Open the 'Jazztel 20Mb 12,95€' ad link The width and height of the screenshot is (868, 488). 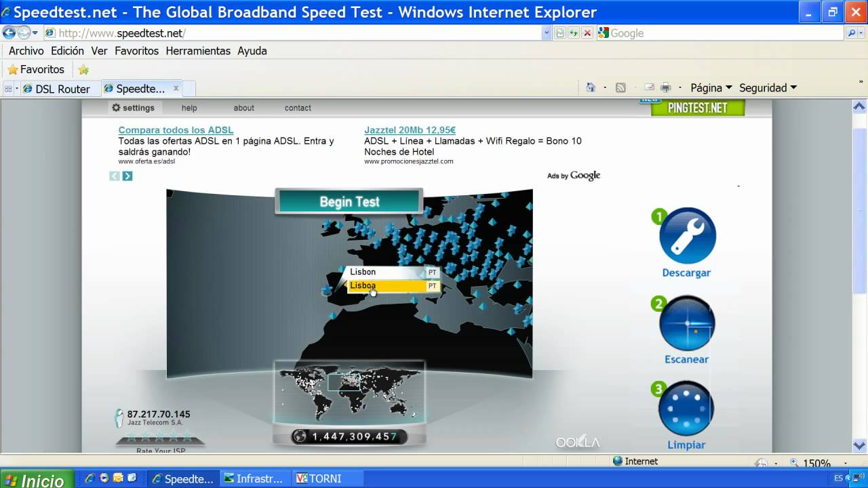click(x=410, y=130)
